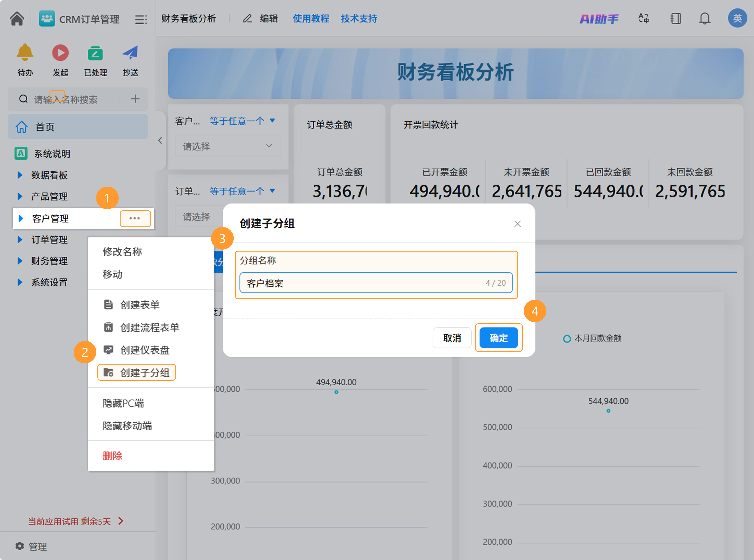Open 抄送 paper plane shortcut
The image size is (754, 560).
130,53
